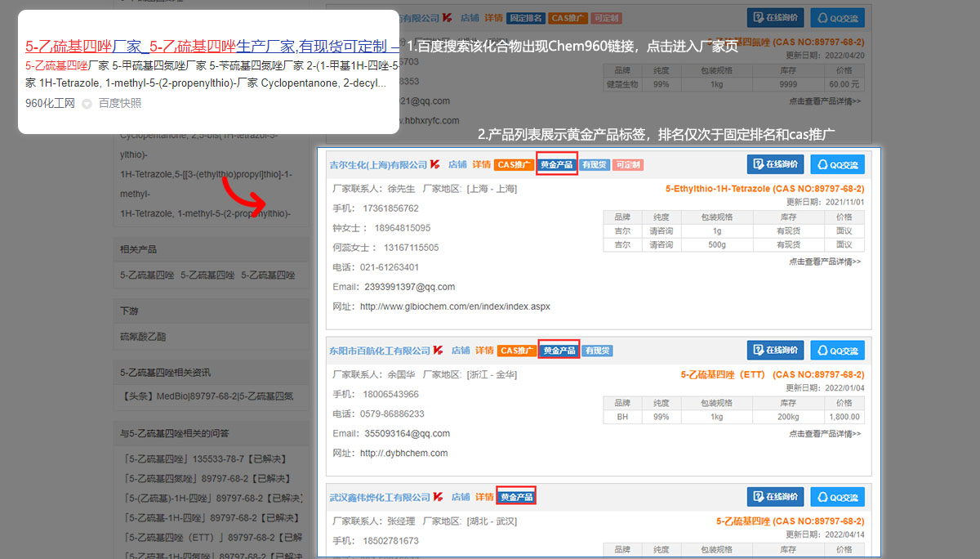This screenshot has height=559, width=980.
Task: Click the 黄金产品 badge of 吉尔生化
Action: pyautogui.click(x=558, y=164)
